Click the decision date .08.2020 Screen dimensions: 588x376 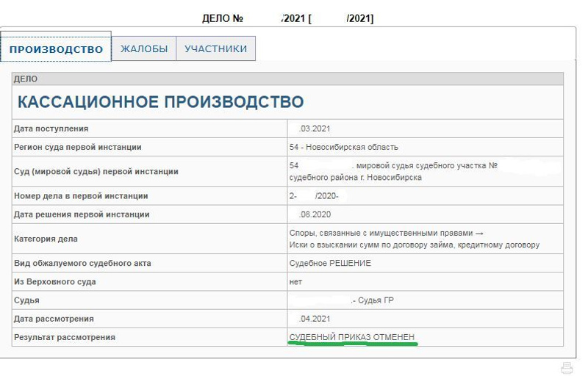click(x=315, y=214)
